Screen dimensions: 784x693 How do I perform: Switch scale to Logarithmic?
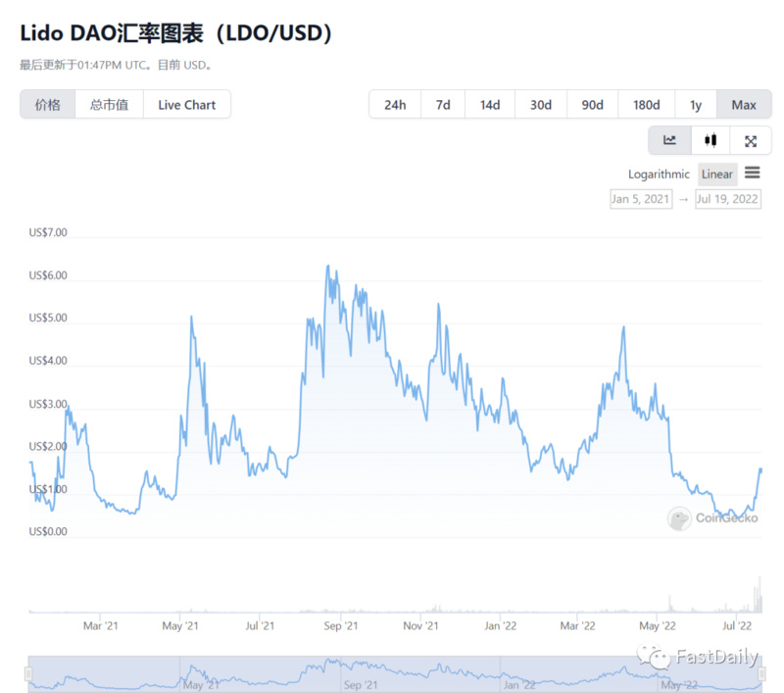pyautogui.click(x=659, y=173)
